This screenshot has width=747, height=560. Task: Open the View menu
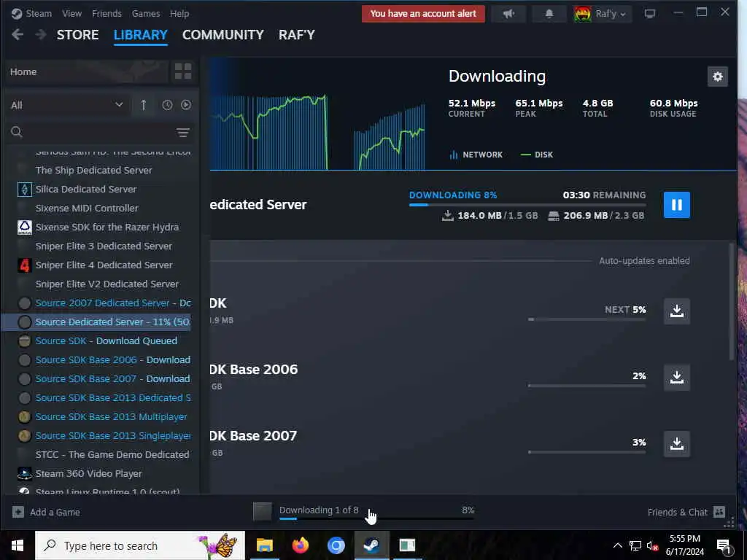pos(71,13)
